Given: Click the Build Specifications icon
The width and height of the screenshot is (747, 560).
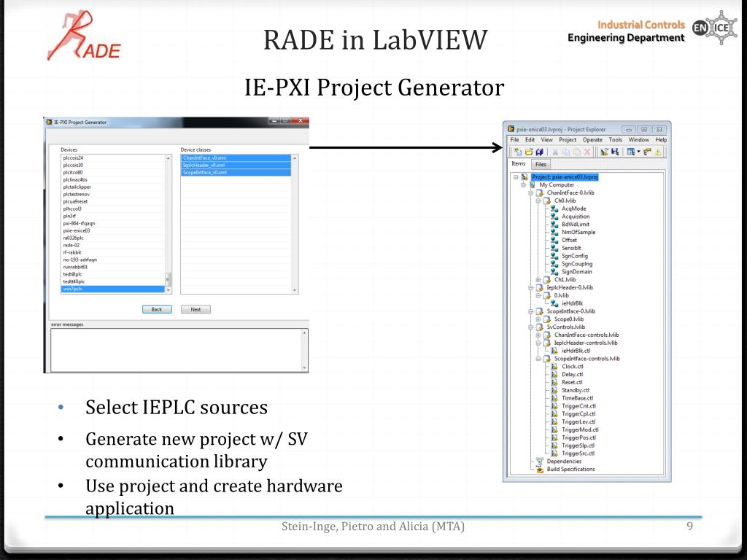Looking at the screenshot, I should (x=540, y=469).
